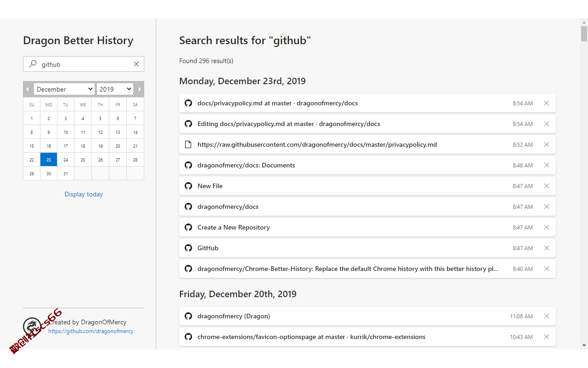The width and height of the screenshot is (588, 368).
Task: Click GitHub favicon of the GitHub entry
Action: point(188,248)
